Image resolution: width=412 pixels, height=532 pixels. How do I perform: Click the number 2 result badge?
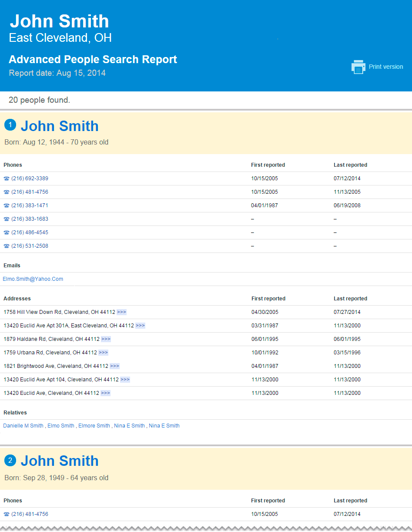coord(10,460)
